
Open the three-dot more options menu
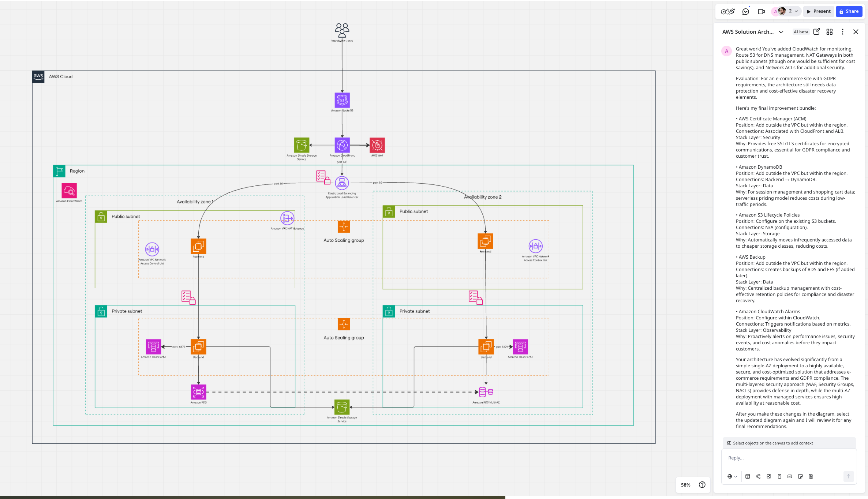pos(842,32)
